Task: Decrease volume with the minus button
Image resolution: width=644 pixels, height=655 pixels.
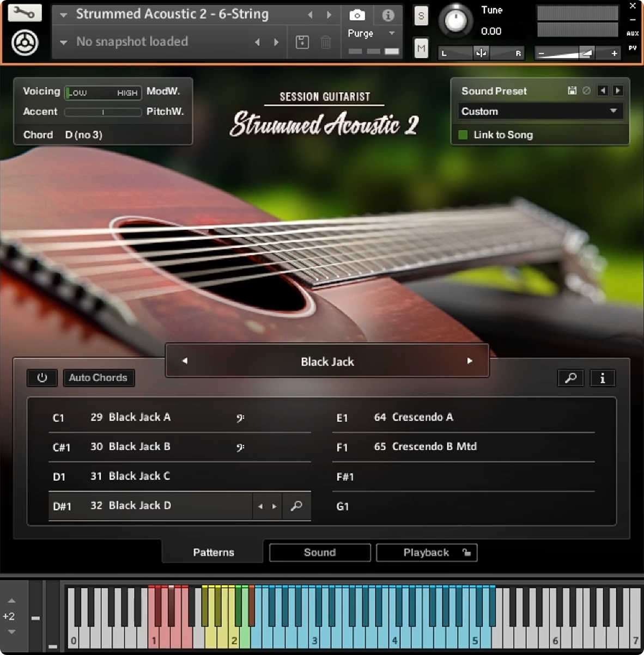Action: pos(541,53)
